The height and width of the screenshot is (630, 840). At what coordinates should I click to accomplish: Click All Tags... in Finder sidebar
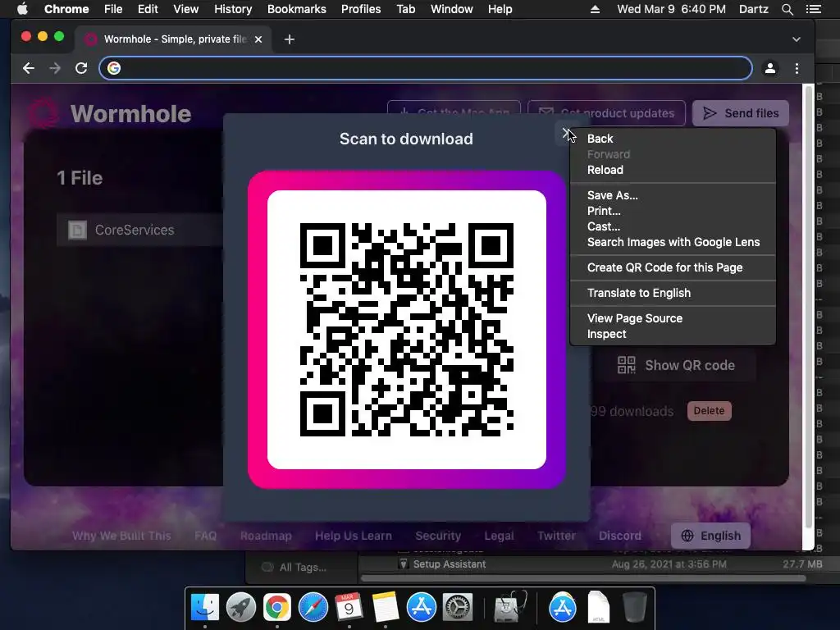(303, 568)
